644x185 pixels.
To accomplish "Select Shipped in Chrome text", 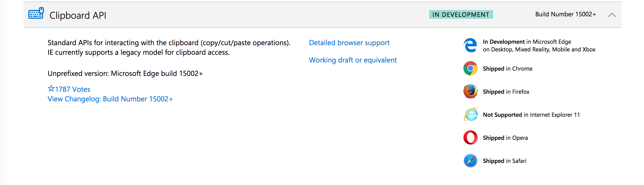I will click(508, 69).
